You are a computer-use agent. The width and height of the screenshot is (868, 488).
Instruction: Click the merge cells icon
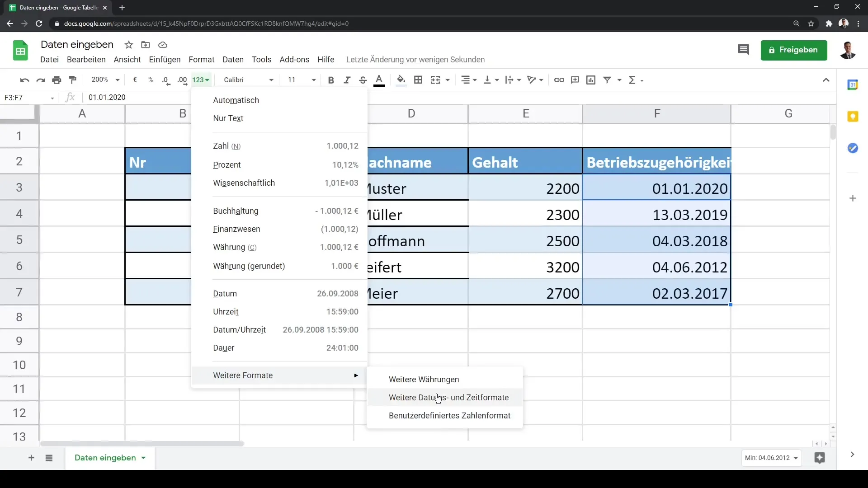click(x=435, y=80)
